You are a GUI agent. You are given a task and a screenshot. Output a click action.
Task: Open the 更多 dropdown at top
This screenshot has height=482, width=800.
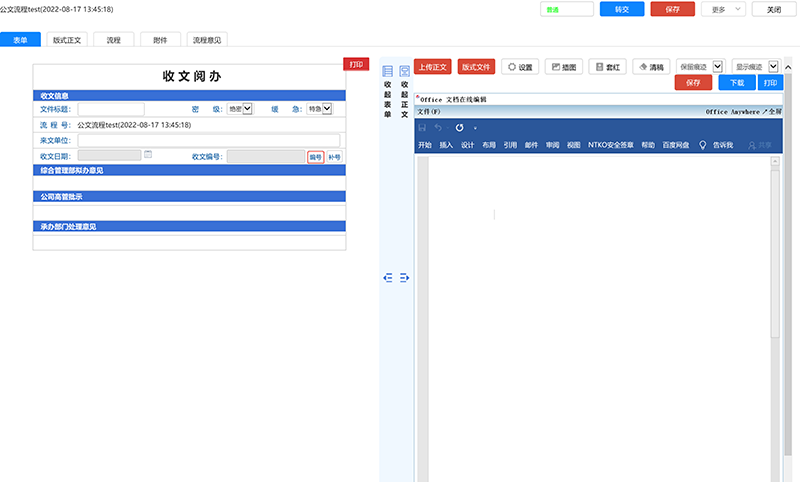click(723, 9)
